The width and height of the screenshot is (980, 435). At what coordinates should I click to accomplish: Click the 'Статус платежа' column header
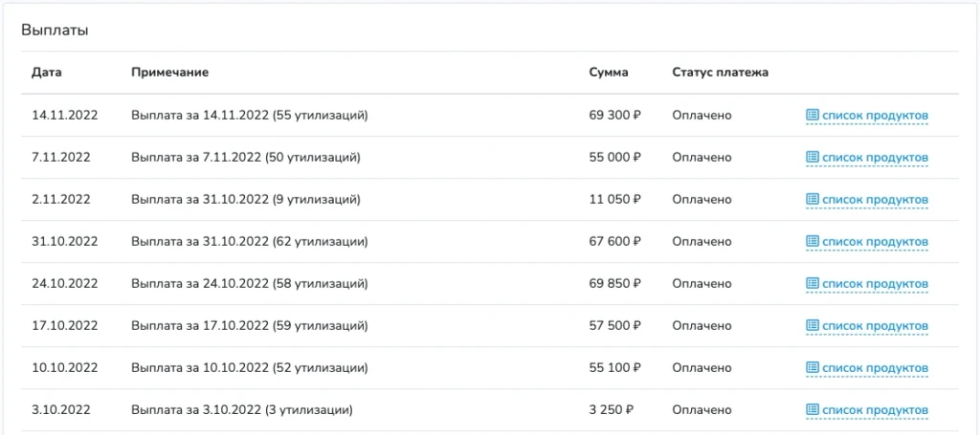pos(721,73)
